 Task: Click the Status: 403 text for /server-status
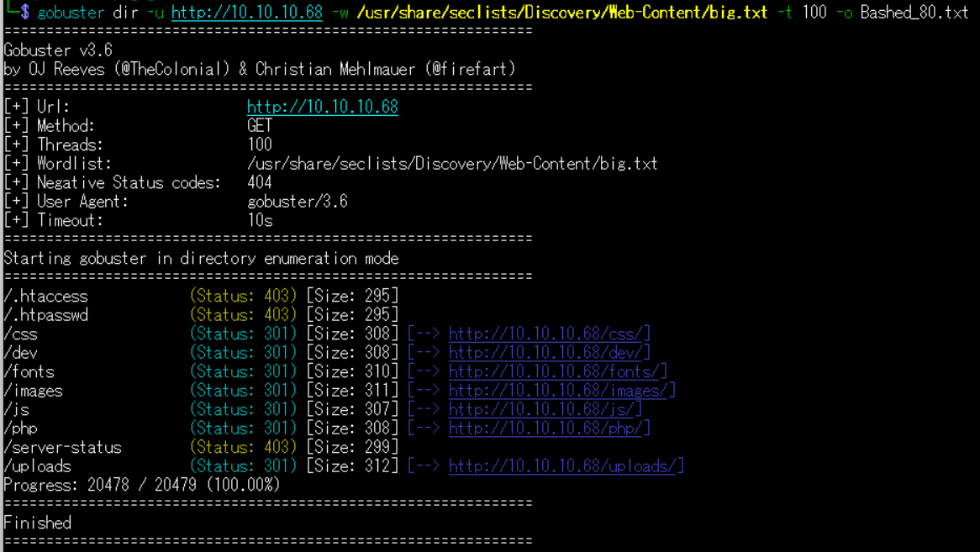243,447
